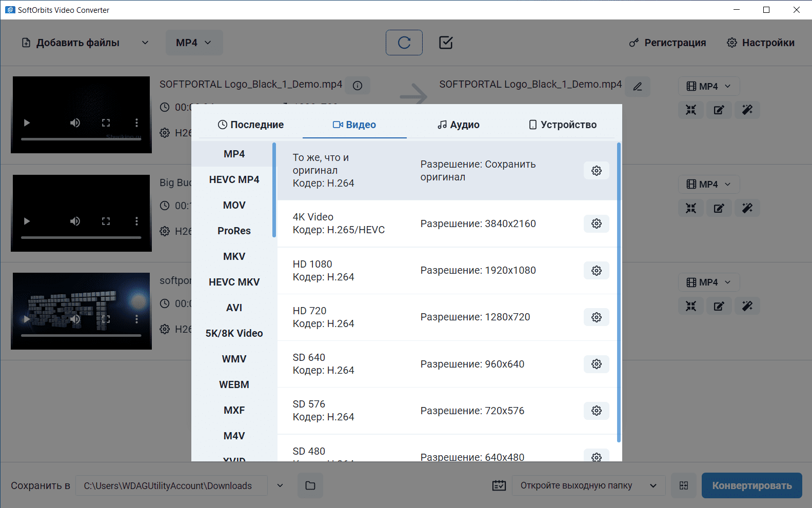Click crop/trim icon for third video row
812x508 pixels.
click(691, 306)
